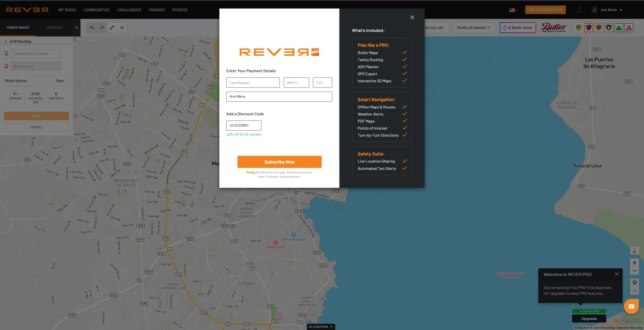Viewport: 644px width, 330px height.
Task: Click the OpenStreetMap attribution link
Action: click(603, 328)
